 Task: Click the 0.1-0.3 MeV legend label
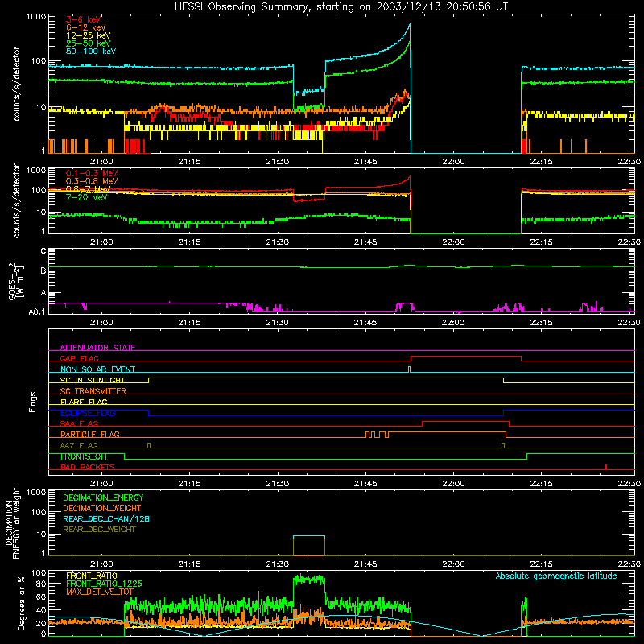coord(92,173)
